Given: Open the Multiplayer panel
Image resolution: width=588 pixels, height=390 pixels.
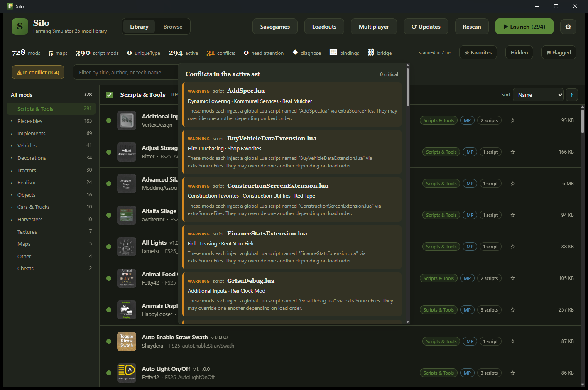Looking at the screenshot, I should 374,27.
